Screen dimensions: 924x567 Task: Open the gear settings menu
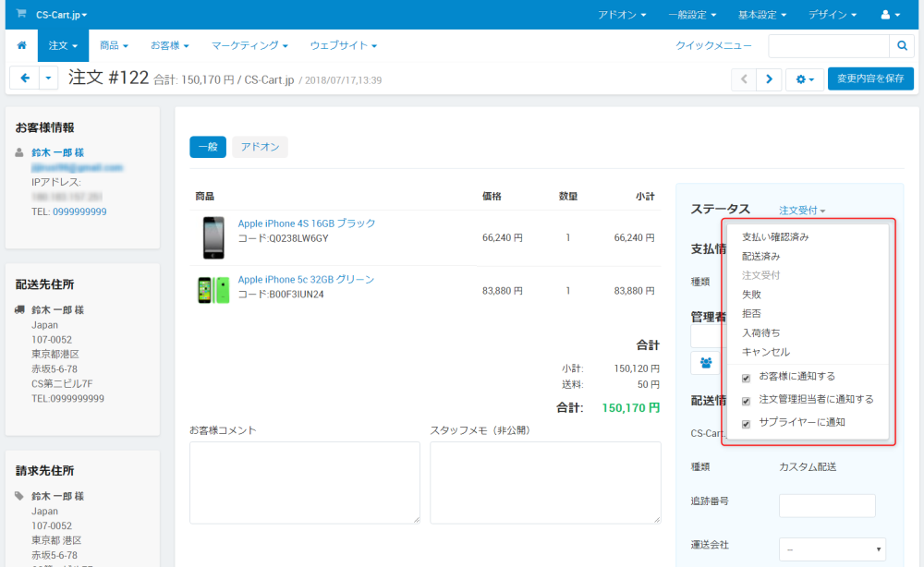coord(805,78)
